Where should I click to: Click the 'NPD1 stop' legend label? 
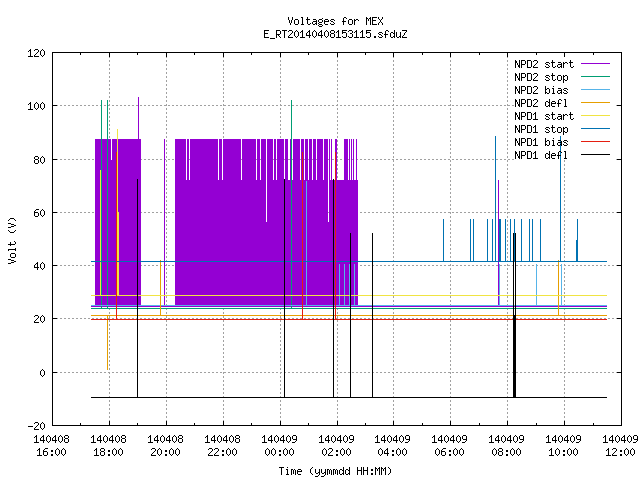[541, 129]
